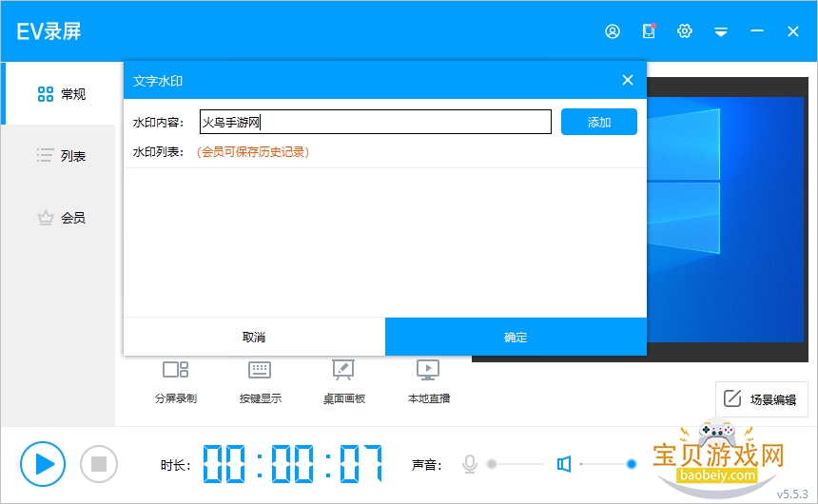Click the 会员可保存历史记录 member notice text

(x=253, y=152)
